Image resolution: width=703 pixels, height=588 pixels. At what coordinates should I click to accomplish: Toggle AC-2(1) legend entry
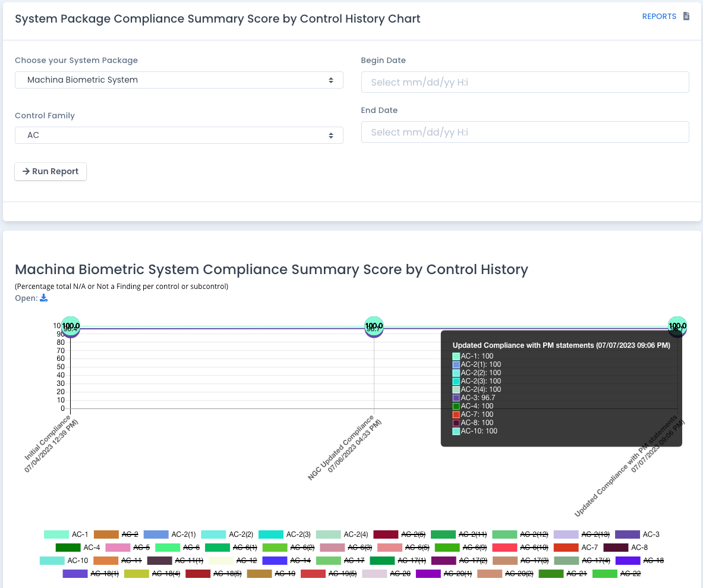point(169,534)
